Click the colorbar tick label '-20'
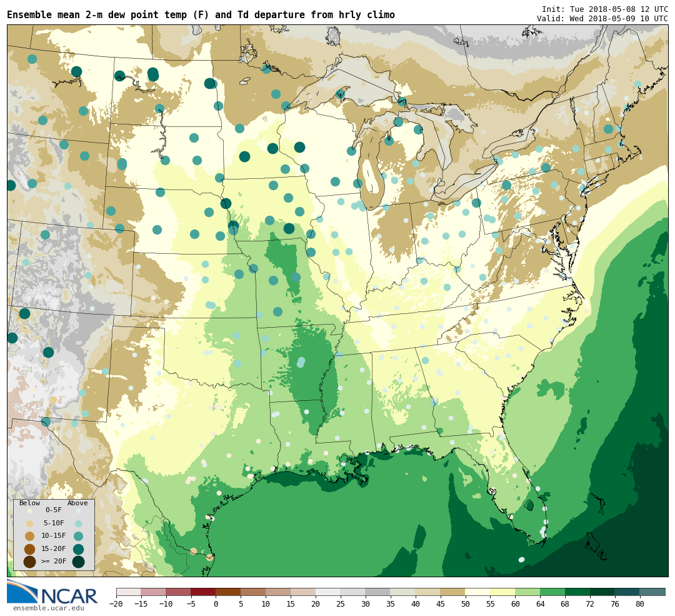The height and width of the screenshot is (616, 675). pos(116,604)
